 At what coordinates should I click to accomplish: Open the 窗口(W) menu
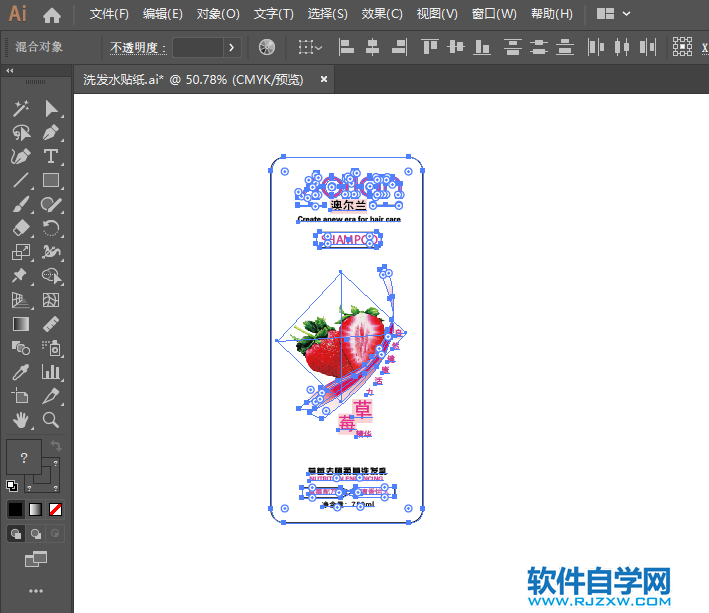click(x=494, y=14)
